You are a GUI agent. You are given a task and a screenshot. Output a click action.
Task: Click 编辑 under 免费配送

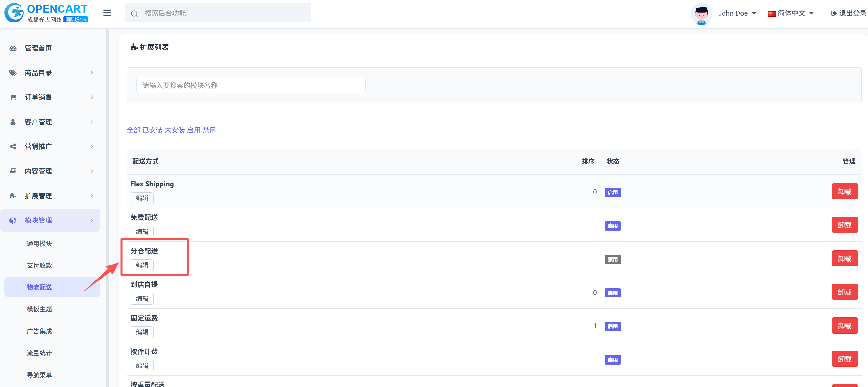(x=142, y=232)
